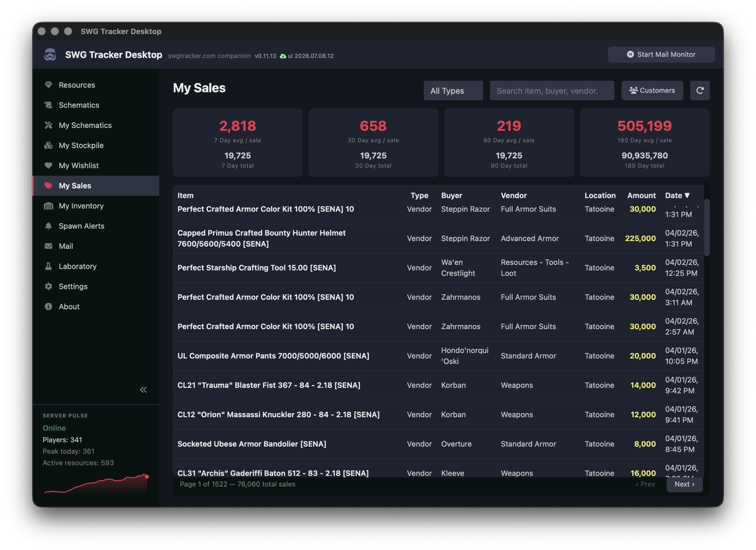The image size is (756, 550).
Task: Open the Schematics page
Action: [96, 105]
